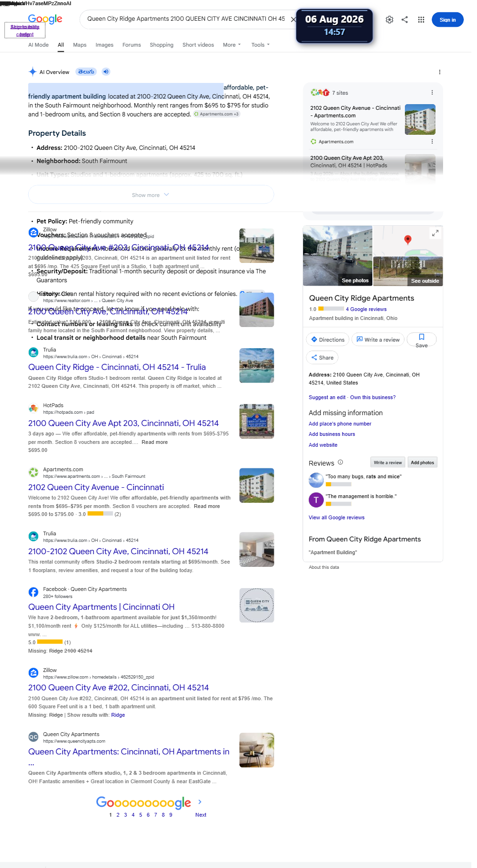Open the Tools dropdown
The height and width of the screenshot is (868, 477).
pyautogui.click(x=260, y=45)
